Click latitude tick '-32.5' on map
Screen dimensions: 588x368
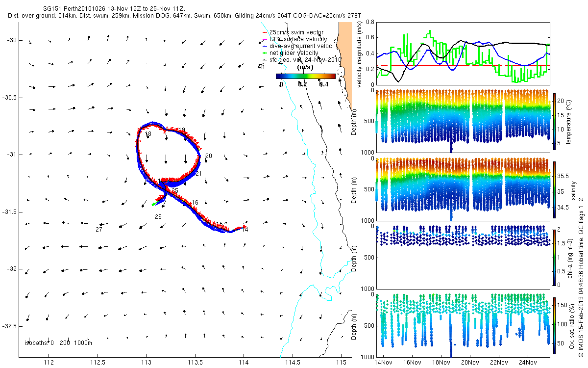pyautogui.click(x=9, y=326)
